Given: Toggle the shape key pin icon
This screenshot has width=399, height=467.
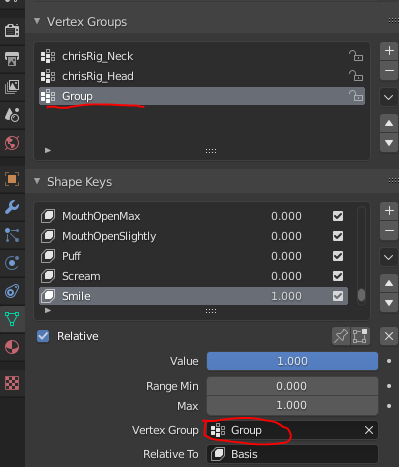Looking at the screenshot, I should point(341,336).
